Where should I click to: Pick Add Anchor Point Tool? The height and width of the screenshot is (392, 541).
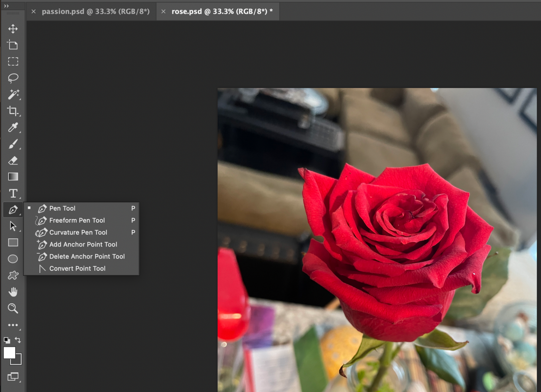click(83, 244)
